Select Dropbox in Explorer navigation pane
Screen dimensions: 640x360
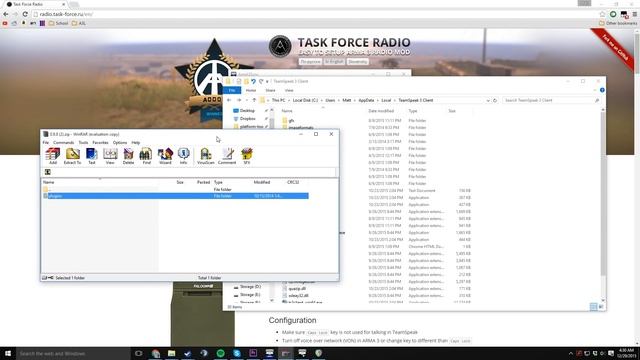(247, 118)
